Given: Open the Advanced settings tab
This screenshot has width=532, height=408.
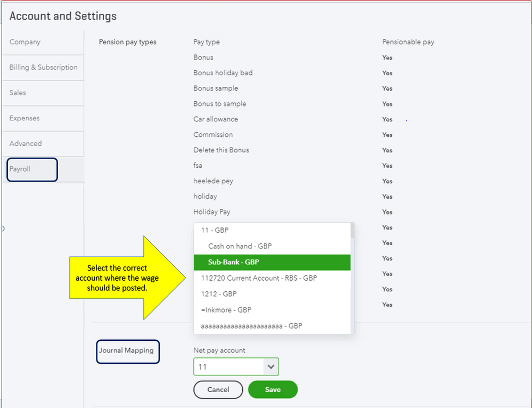Looking at the screenshot, I should coord(26,143).
